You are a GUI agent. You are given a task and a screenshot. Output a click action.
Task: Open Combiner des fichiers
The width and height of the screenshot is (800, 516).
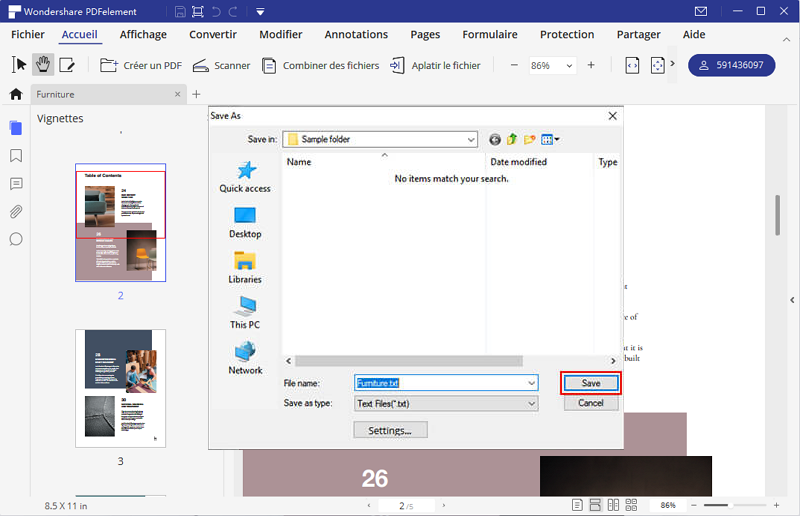point(320,65)
